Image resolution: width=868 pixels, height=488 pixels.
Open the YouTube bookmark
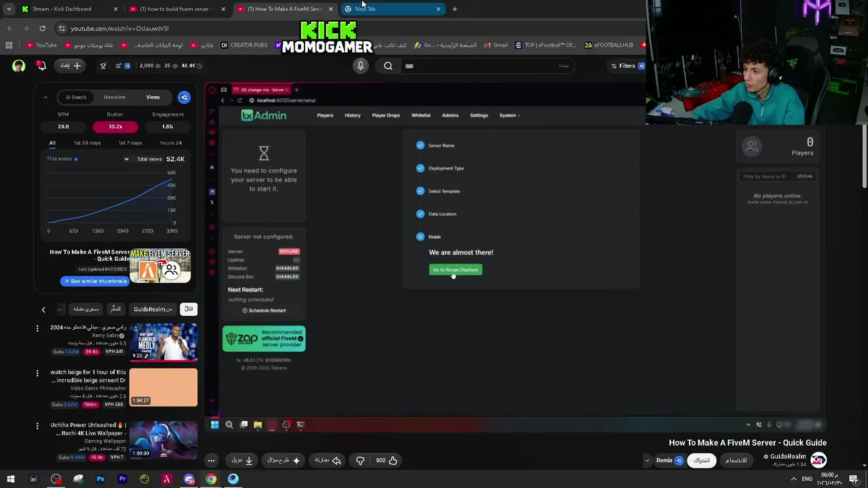42,45
